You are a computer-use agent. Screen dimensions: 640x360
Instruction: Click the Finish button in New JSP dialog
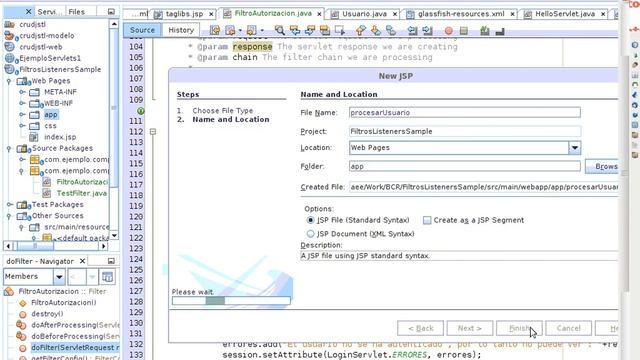coord(519,328)
